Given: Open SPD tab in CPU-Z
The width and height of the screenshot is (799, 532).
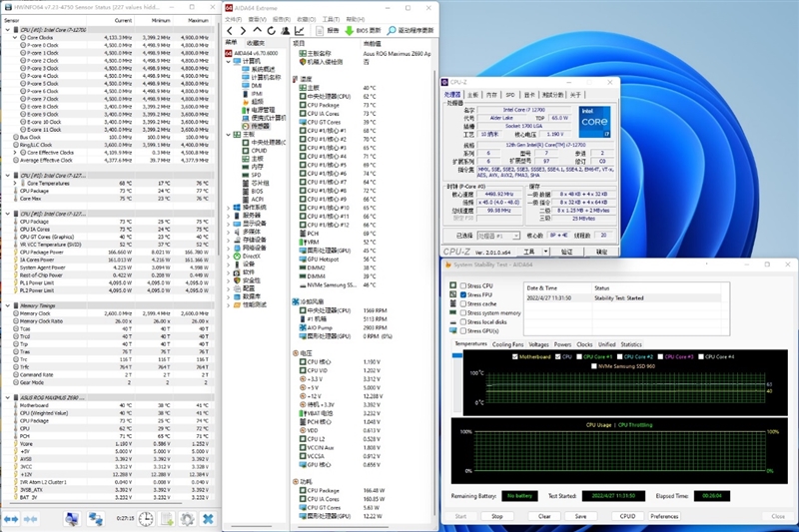Looking at the screenshot, I should point(510,95).
